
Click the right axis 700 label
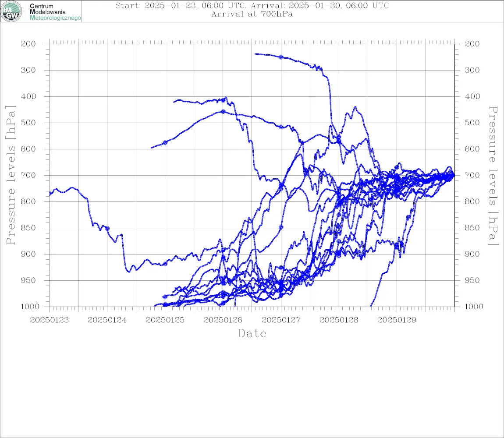tap(472, 176)
